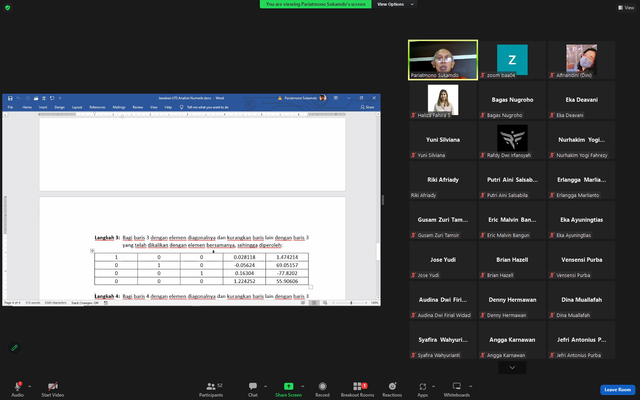640x400 pixels.
Task: Click the zoom out minus in Word's status bar
Action: [x=332, y=303]
